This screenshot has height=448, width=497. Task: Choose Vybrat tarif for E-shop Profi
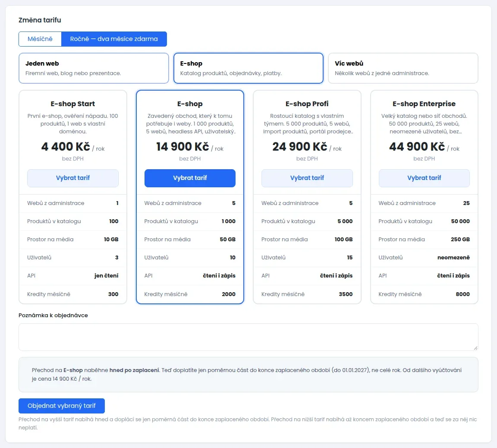tap(307, 178)
